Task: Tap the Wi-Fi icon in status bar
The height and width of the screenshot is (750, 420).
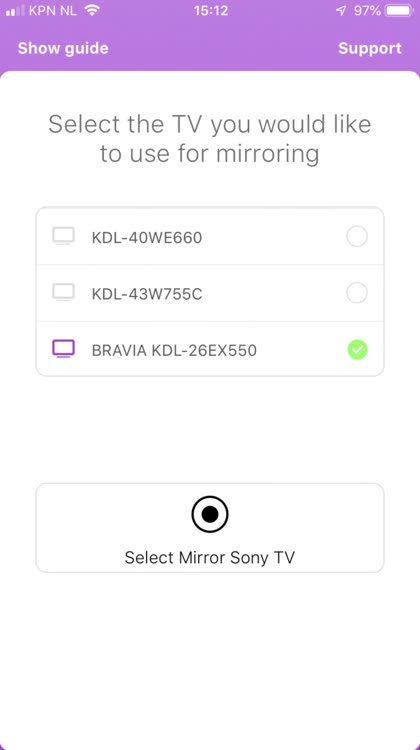Action: point(91,11)
